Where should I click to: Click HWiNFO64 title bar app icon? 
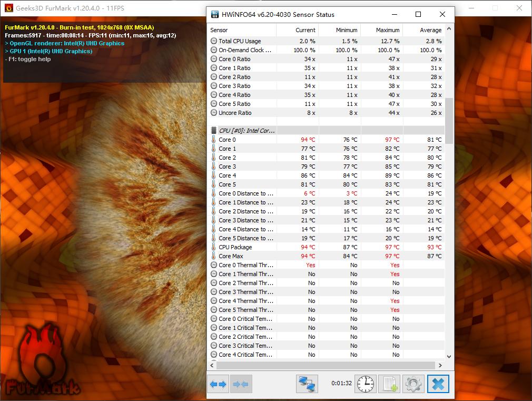[215, 14]
